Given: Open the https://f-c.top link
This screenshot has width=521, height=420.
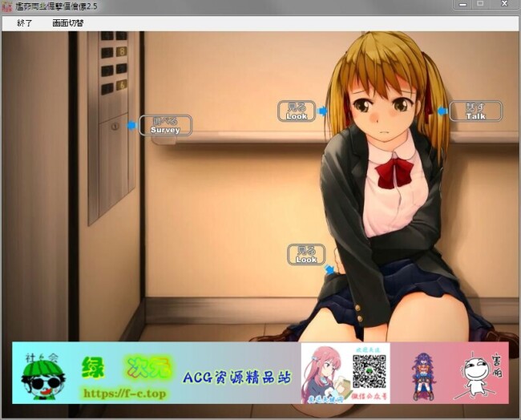Looking at the screenshot, I should pos(123,394).
